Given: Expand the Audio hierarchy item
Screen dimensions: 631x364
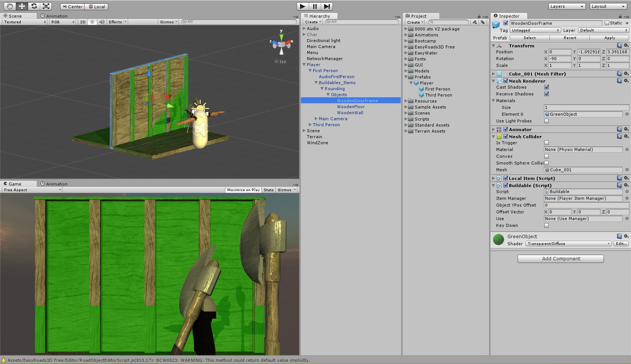Looking at the screenshot, I should (x=305, y=29).
